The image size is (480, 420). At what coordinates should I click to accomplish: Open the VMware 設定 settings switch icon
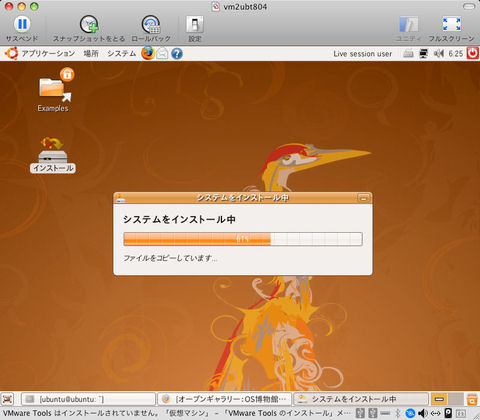(x=195, y=25)
